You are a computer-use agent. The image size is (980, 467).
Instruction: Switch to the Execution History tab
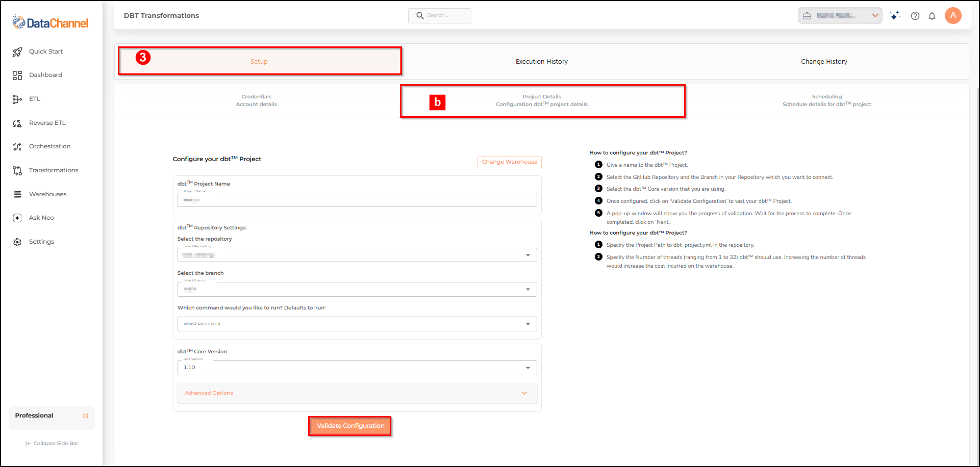pyautogui.click(x=542, y=62)
